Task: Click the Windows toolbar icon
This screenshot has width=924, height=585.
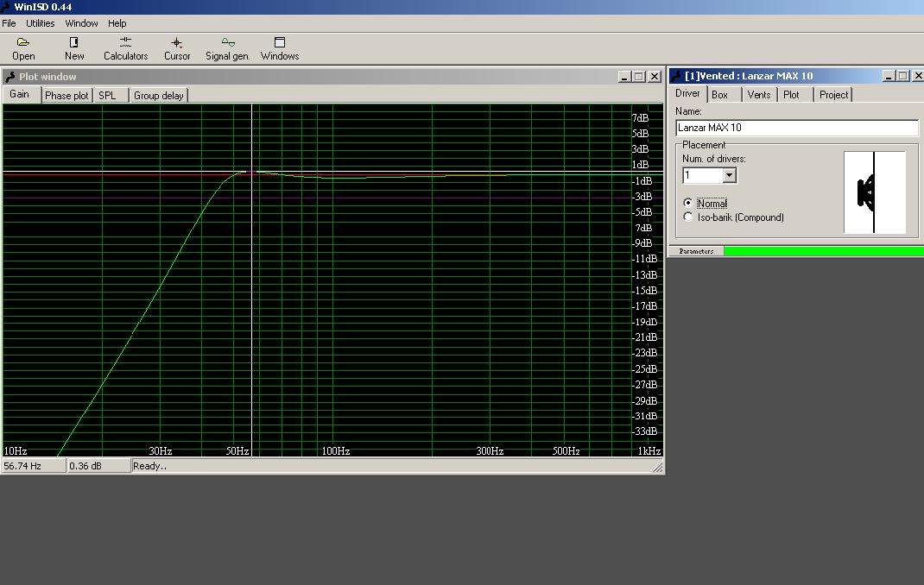Action: click(280, 48)
